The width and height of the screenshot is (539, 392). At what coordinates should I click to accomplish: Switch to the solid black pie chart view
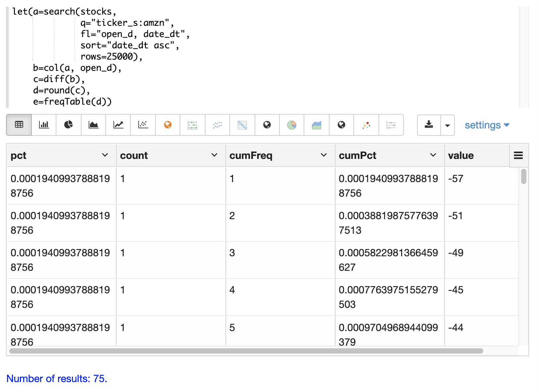coord(68,125)
